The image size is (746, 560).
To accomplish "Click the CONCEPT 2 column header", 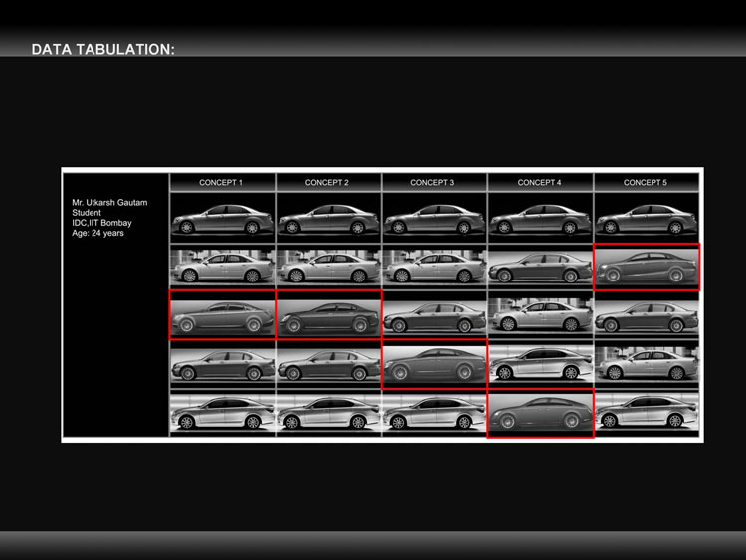I will tap(327, 182).
